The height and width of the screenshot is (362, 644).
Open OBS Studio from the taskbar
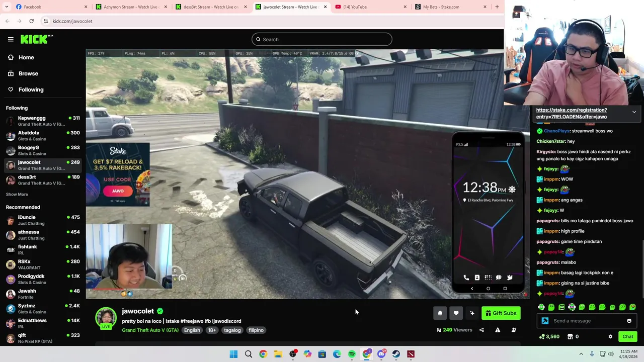point(293,354)
